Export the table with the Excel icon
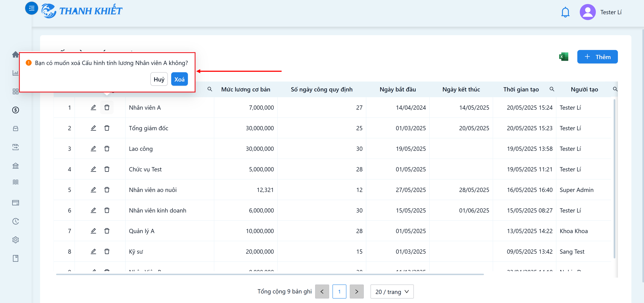The image size is (644, 303). [564, 57]
